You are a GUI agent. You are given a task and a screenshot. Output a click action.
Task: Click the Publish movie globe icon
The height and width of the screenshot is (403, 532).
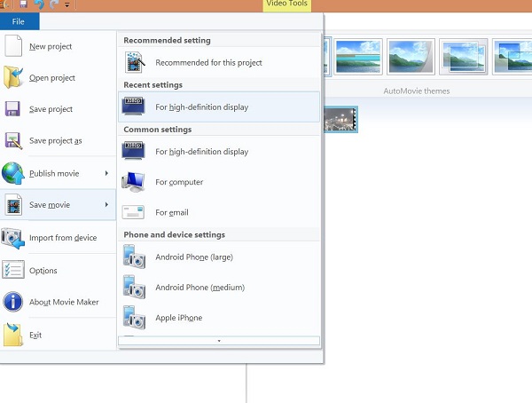[13, 173]
